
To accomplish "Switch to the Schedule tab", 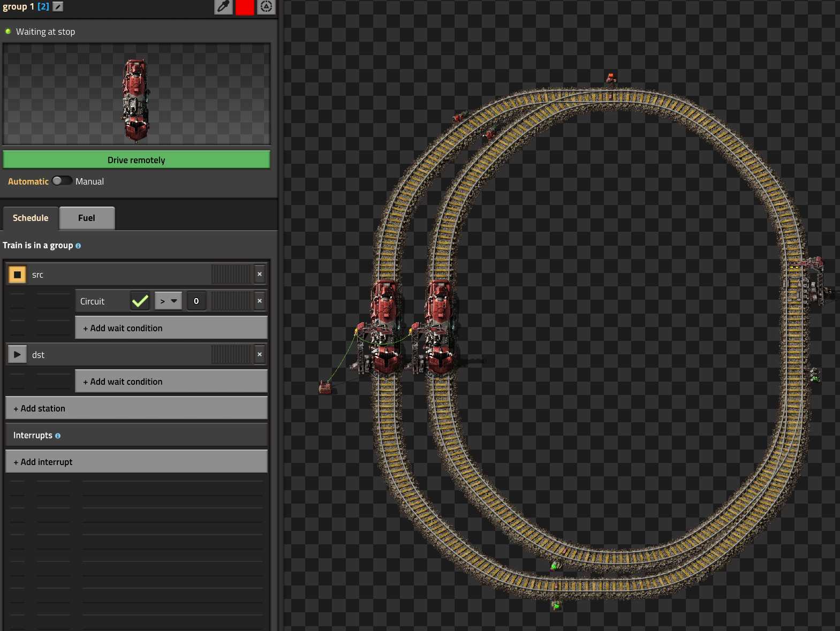I will [x=31, y=218].
